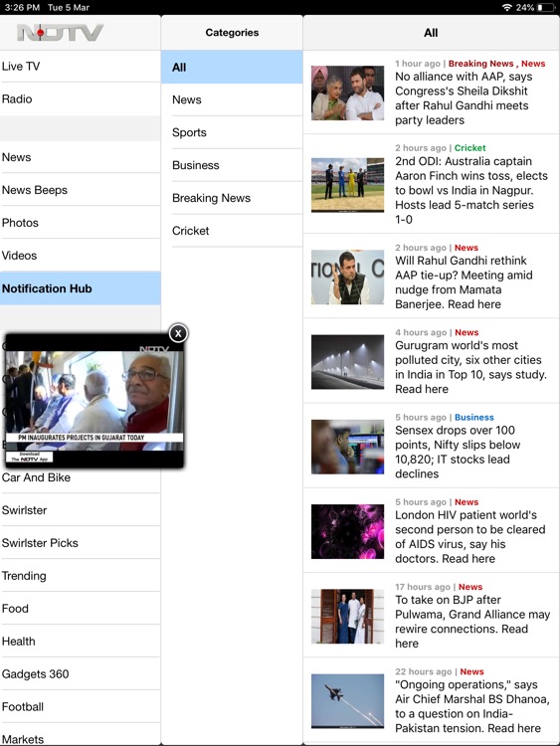560x746 pixels.
Task: Read 'Will Rahul Gandhi rethink' headline
Action: [x=464, y=282]
